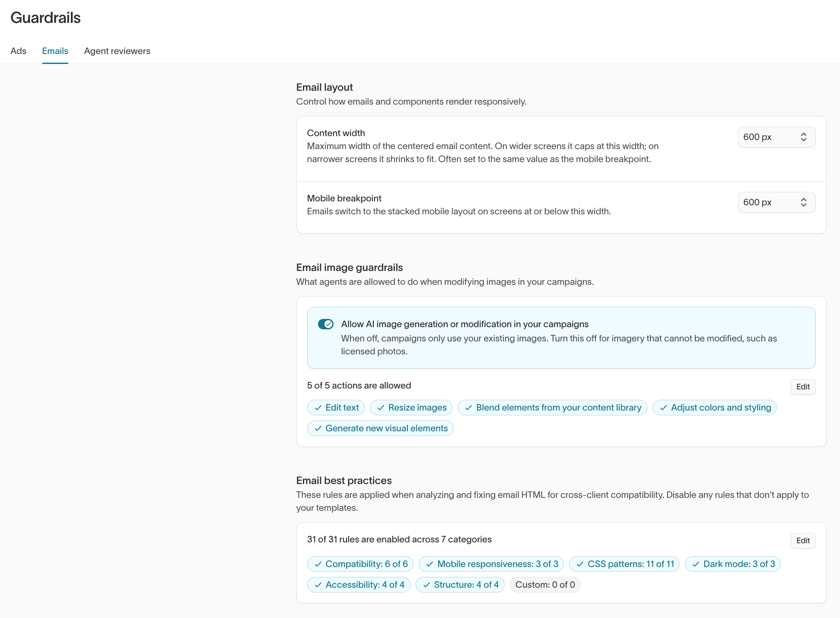Click the Email best practices heading
Viewport: 840px width, 618px height.
(x=344, y=481)
